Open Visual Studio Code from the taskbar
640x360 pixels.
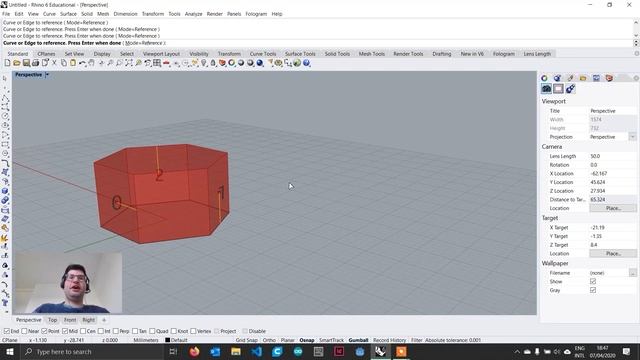[257, 351]
